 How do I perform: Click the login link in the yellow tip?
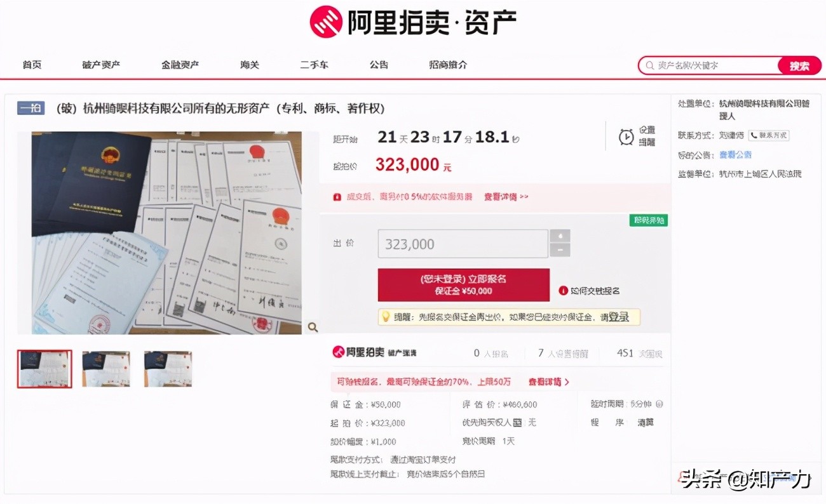619,317
